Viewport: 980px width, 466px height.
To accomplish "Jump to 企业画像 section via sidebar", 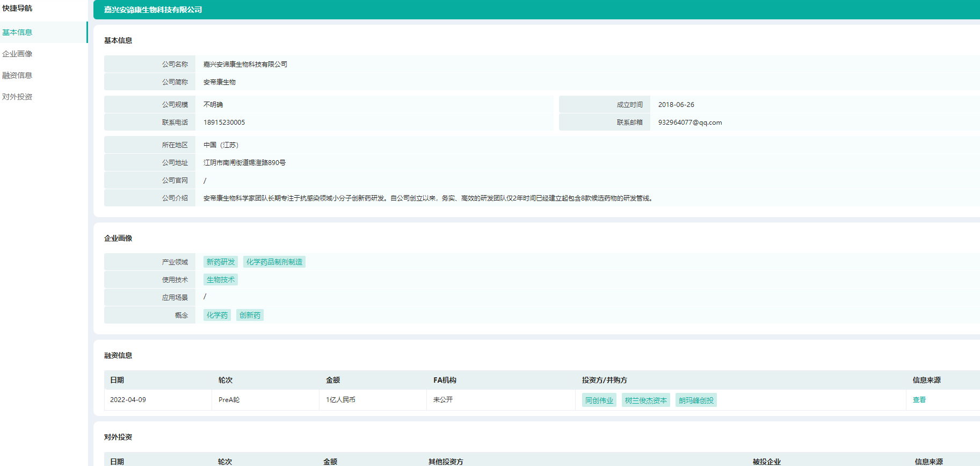I will [x=17, y=54].
